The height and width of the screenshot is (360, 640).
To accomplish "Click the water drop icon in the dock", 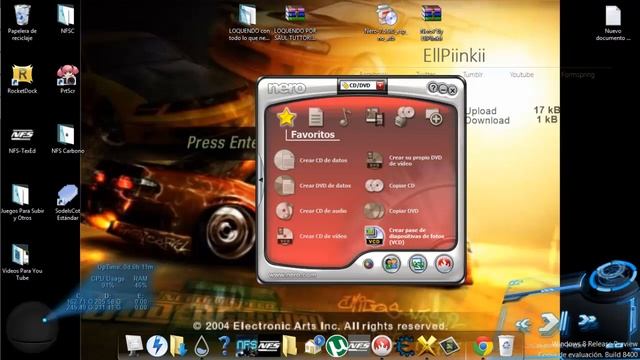I will pyautogui.click(x=201, y=346).
